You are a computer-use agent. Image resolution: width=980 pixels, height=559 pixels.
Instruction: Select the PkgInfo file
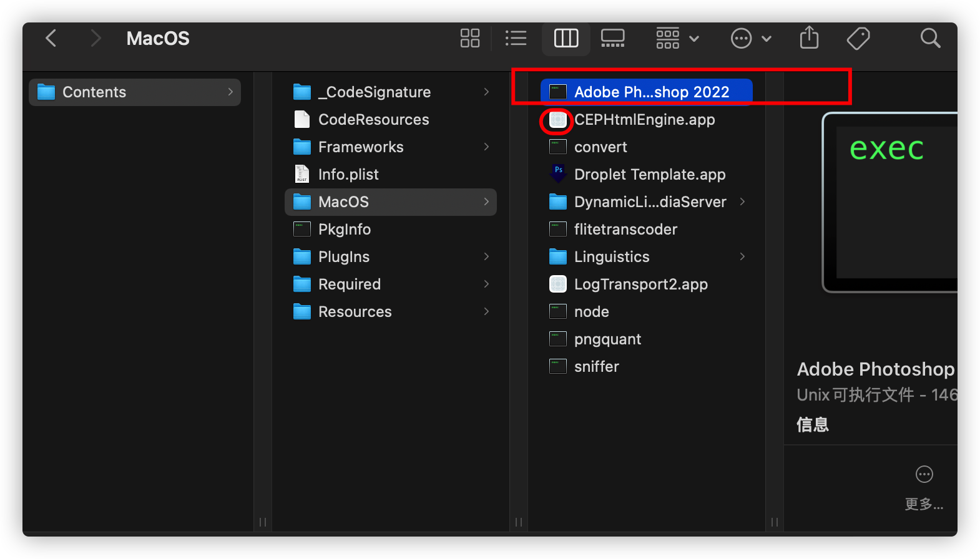click(x=391, y=230)
